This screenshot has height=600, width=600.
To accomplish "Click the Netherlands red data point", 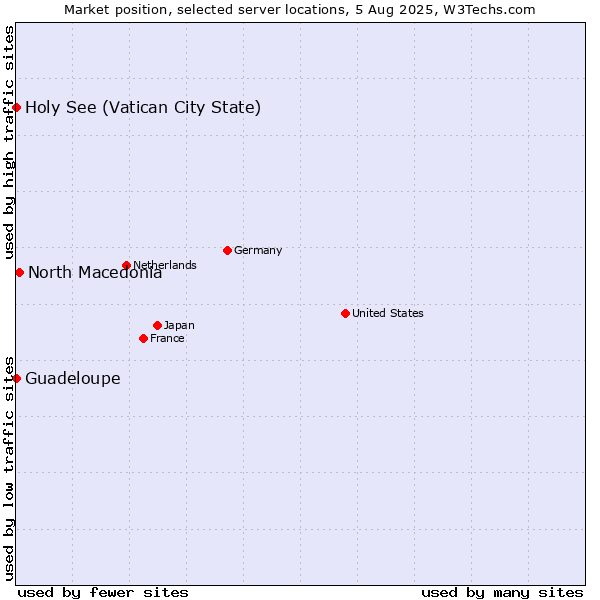I will tap(127, 265).
